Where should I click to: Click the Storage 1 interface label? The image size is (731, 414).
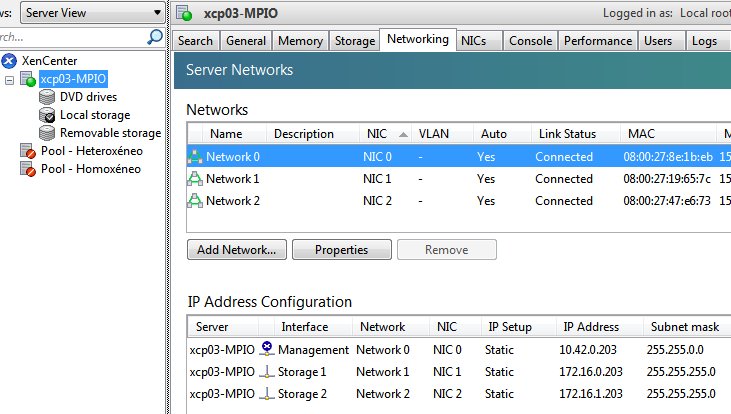302,372
